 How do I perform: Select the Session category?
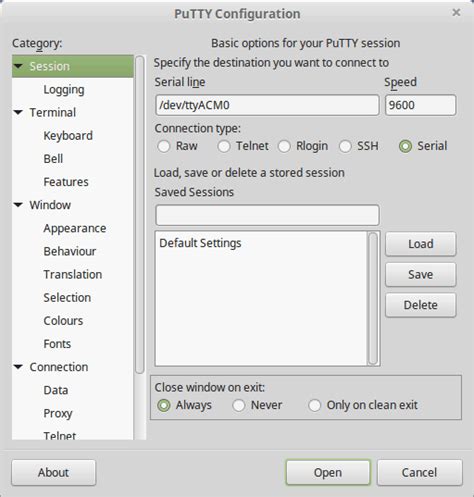tap(73, 66)
